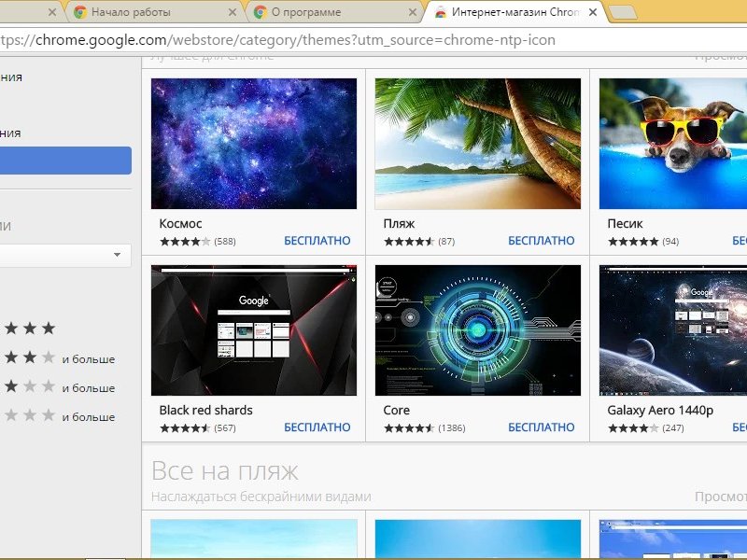The height and width of the screenshot is (560, 747).
Task: Focus the address bar with the webstore URL
Action: [373, 40]
